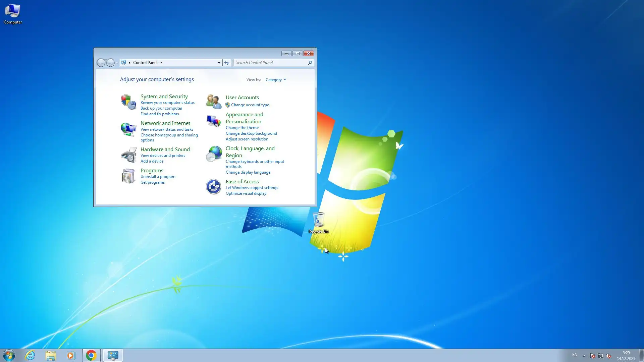Open the Clock, Language, and Region icon

(x=214, y=154)
